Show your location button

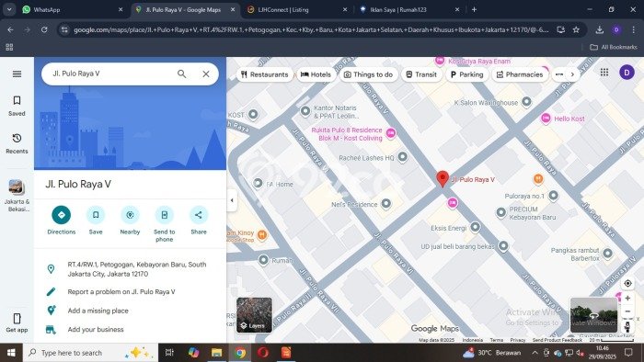(x=627, y=283)
